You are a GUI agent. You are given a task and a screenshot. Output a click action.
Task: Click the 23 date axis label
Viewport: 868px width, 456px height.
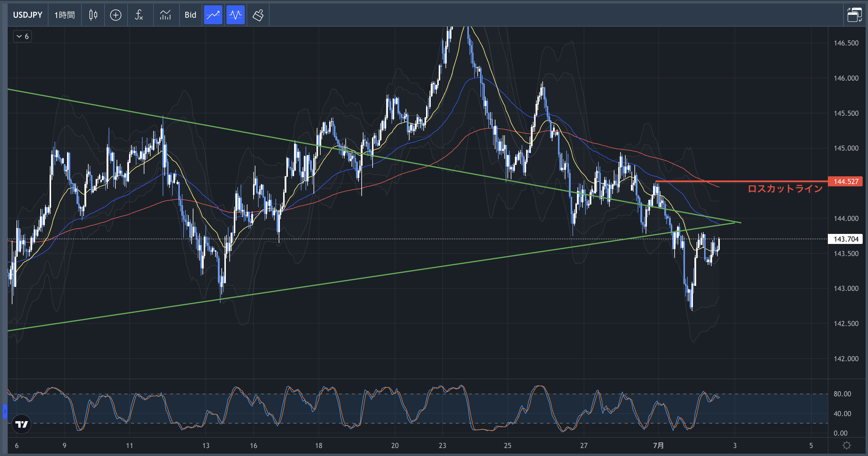tap(443, 446)
